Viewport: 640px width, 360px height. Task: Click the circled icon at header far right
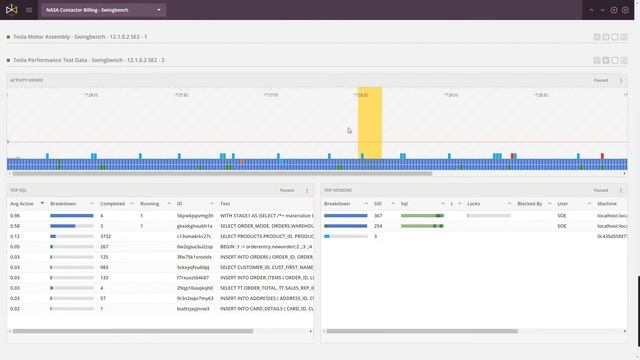(x=625, y=10)
